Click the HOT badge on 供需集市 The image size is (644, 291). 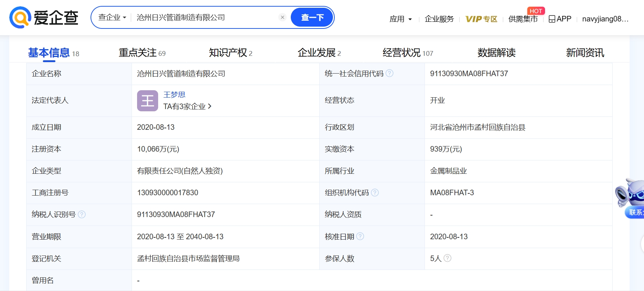tap(536, 11)
